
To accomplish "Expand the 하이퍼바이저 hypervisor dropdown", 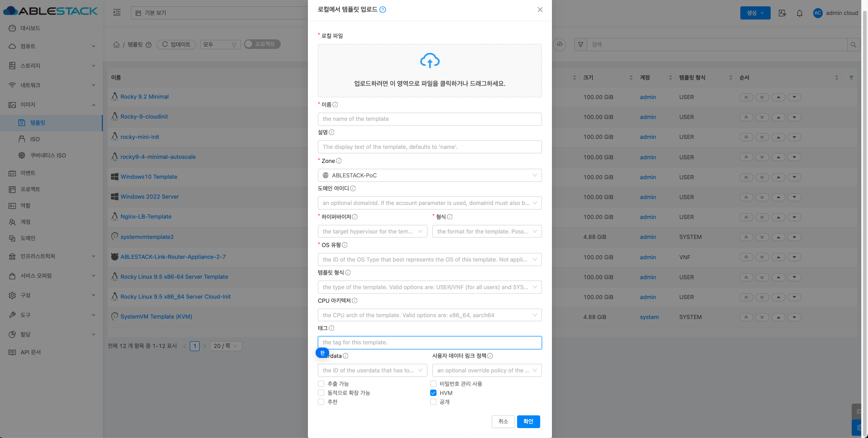I will pyautogui.click(x=372, y=232).
